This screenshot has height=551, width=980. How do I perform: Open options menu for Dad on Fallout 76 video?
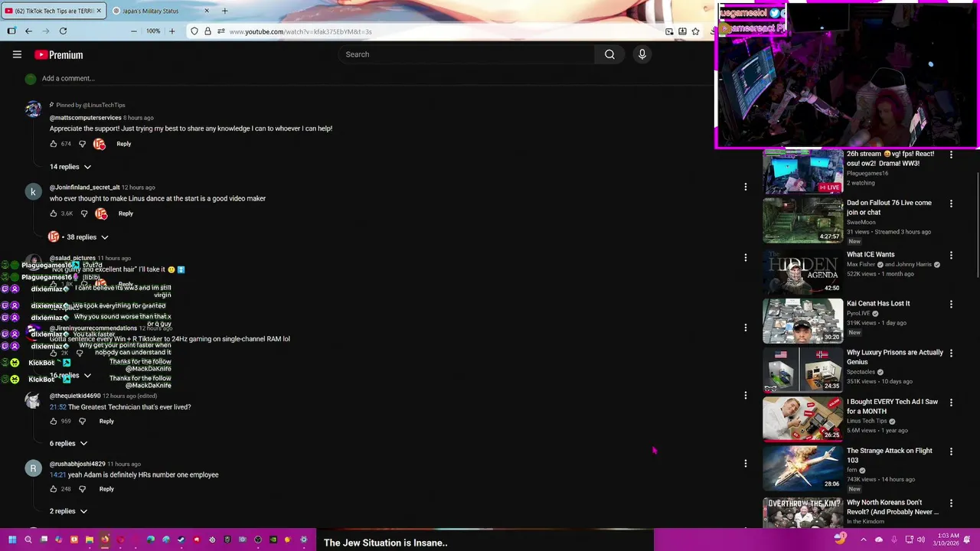951,204
